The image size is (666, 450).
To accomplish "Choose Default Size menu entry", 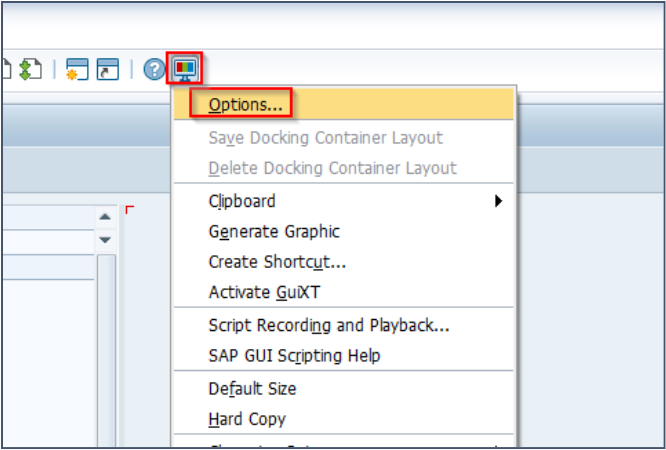I will (x=344, y=389).
